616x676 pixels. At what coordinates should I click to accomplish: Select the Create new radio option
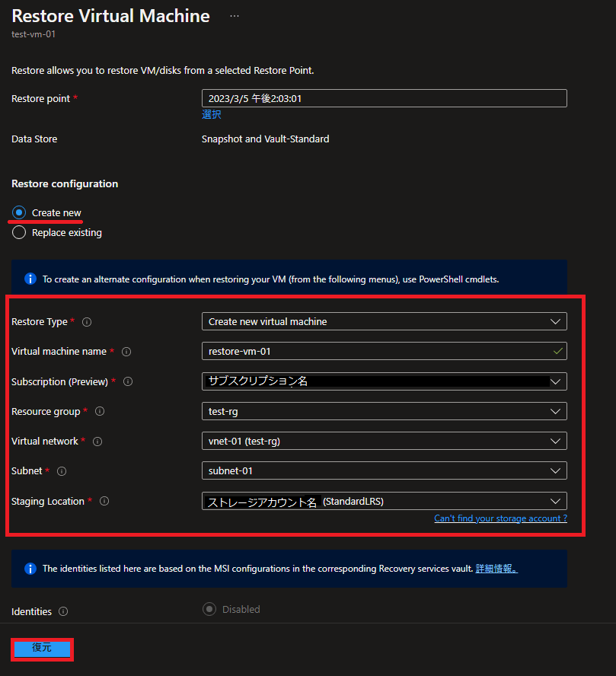pos(19,212)
